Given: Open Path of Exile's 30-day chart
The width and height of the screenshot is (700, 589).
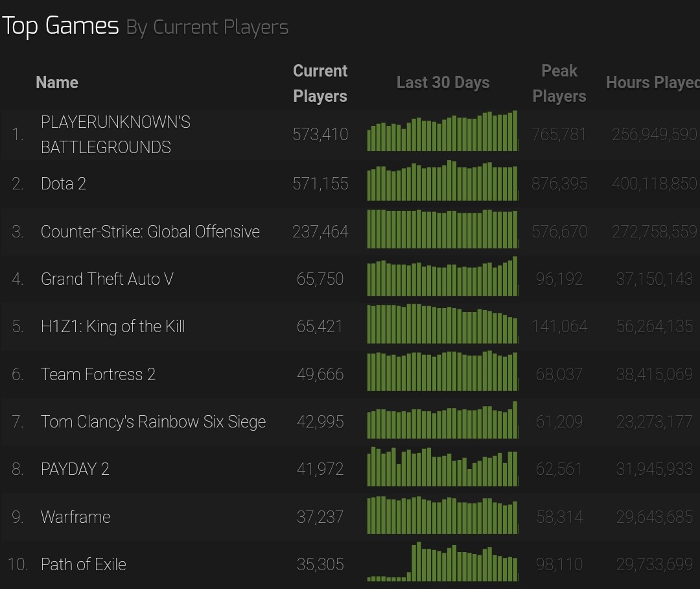Looking at the screenshot, I should [443, 562].
